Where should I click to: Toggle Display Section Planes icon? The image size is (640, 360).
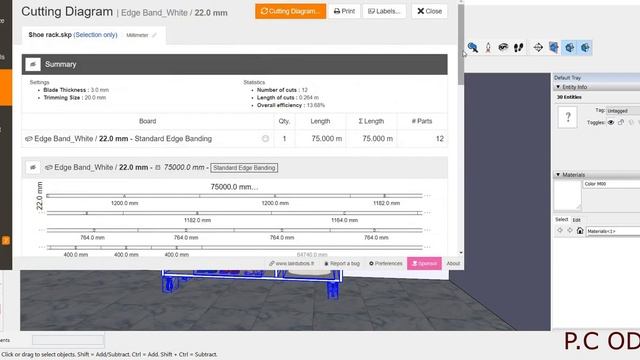pos(554,47)
